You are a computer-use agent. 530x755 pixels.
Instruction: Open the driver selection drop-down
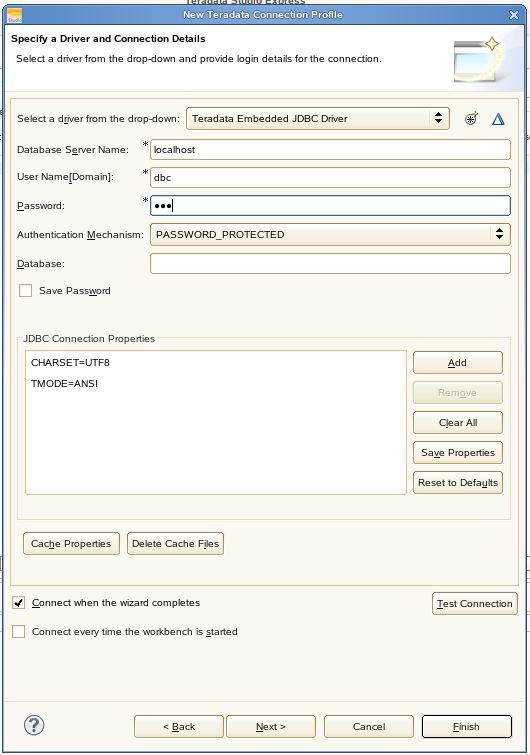pos(318,118)
